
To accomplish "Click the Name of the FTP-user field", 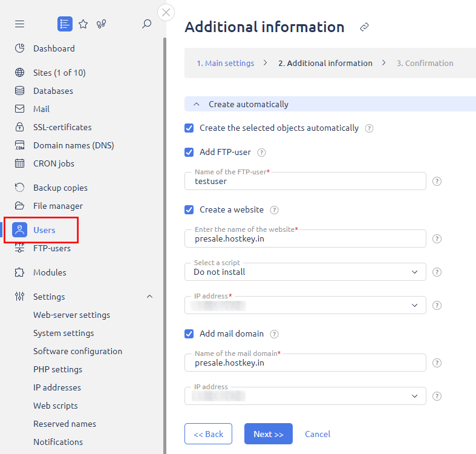I will pos(305,181).
